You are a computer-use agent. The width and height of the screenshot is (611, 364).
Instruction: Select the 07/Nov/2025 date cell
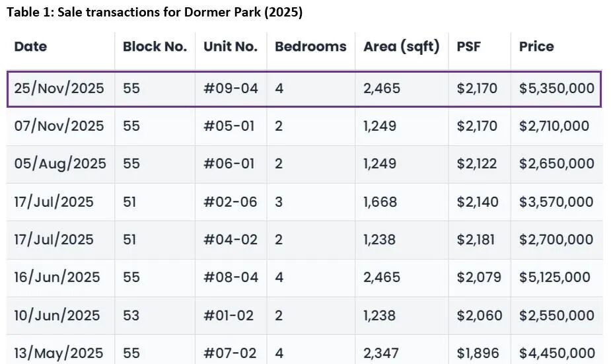[59, 126]
